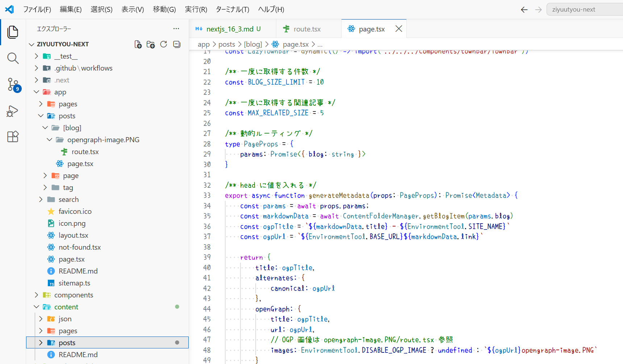Viewport: 623px width, 364px height.
Task: Click 'generateMetadata' function name in code
Action: (339, 195)
